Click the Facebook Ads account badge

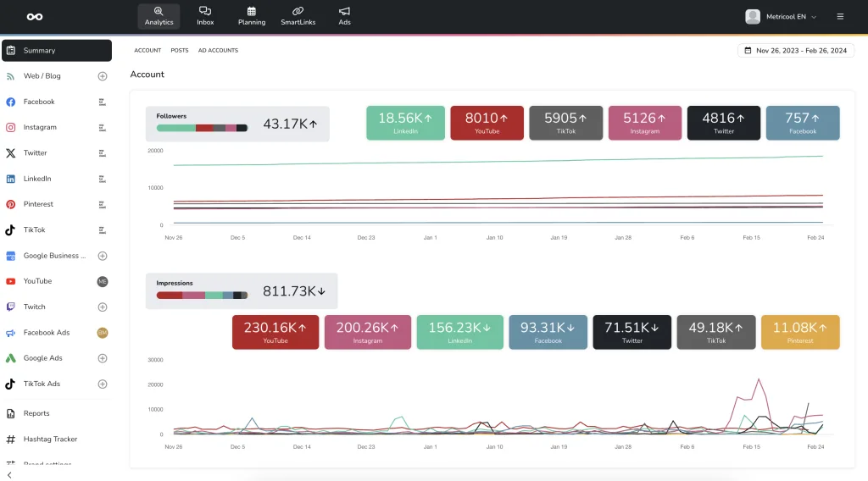pos(103,333)
